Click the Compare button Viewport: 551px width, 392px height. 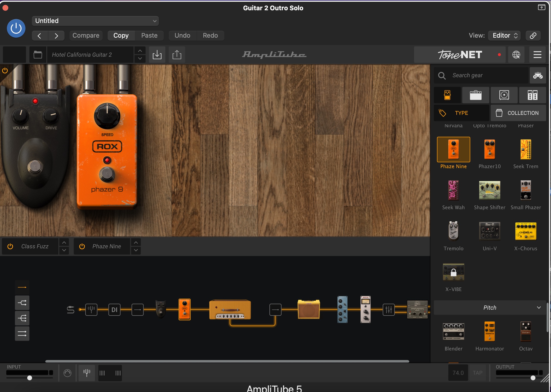click(86, 36)
